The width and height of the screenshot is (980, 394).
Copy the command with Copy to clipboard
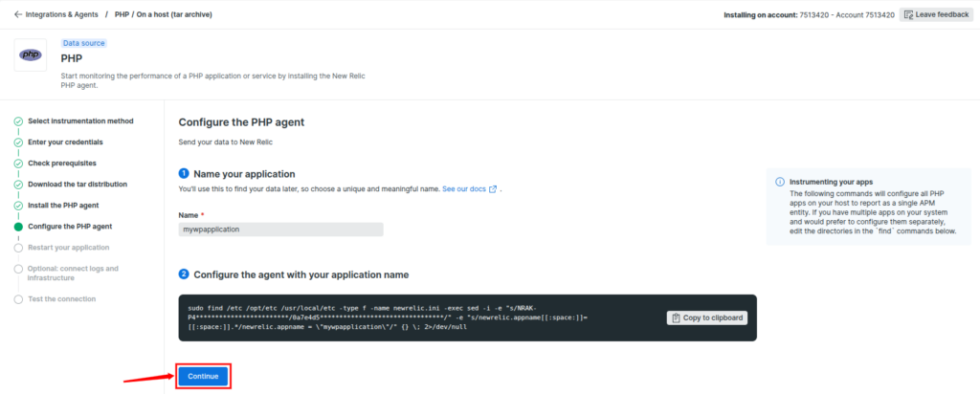(x=707, y=317)
